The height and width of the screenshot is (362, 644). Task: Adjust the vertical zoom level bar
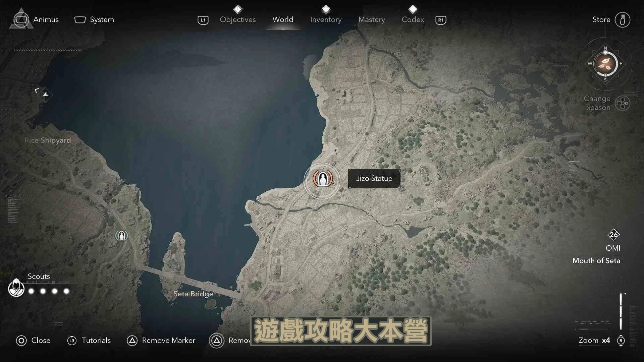pos(621,312)
